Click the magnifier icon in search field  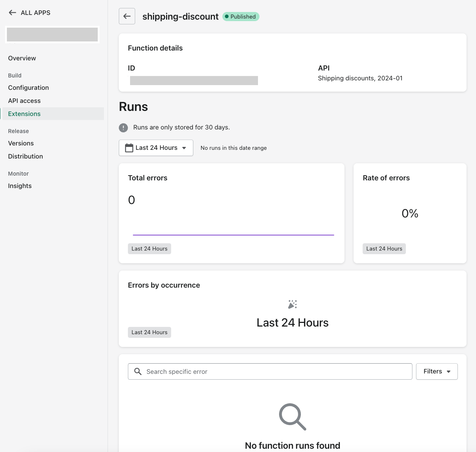[x=138, y=372]
